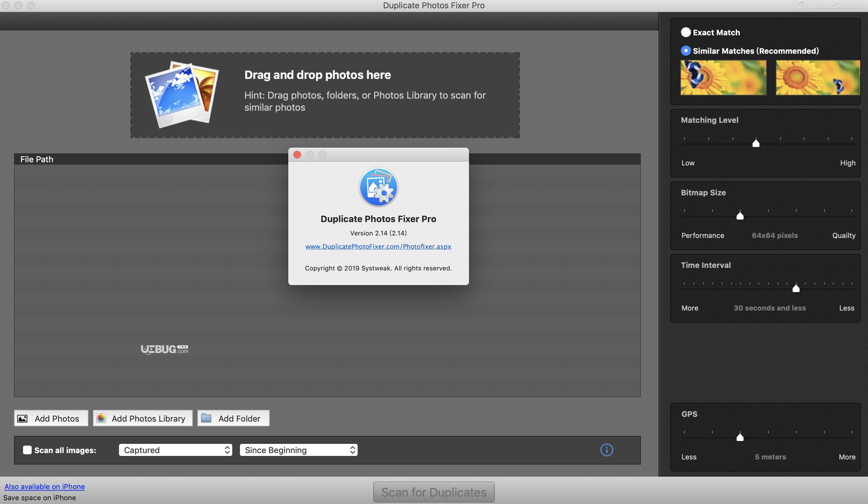Viewport: 868px width, 504px height.
Task: Click the Time Interval heading
Action: click(706, 265)
